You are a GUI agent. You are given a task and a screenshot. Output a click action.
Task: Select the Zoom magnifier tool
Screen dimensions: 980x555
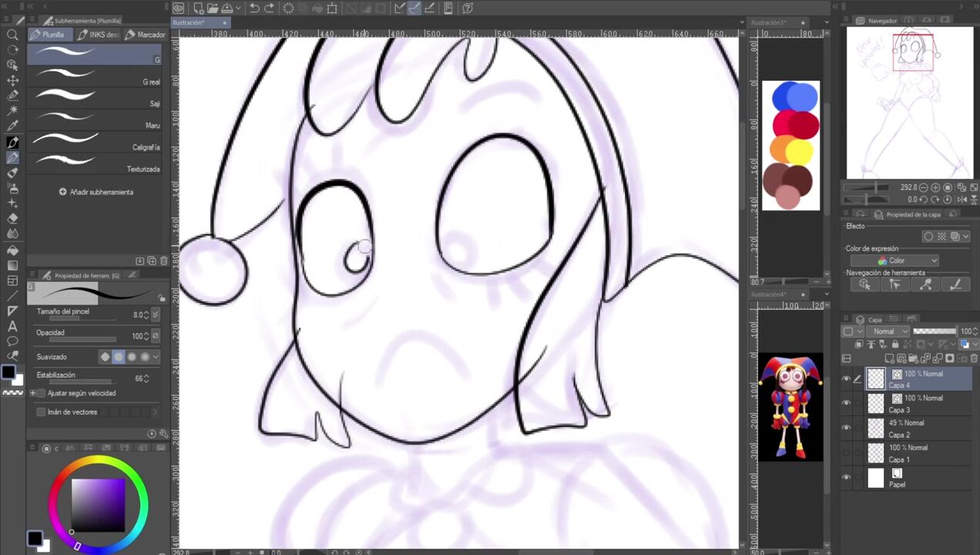click(x=12, y=35)
